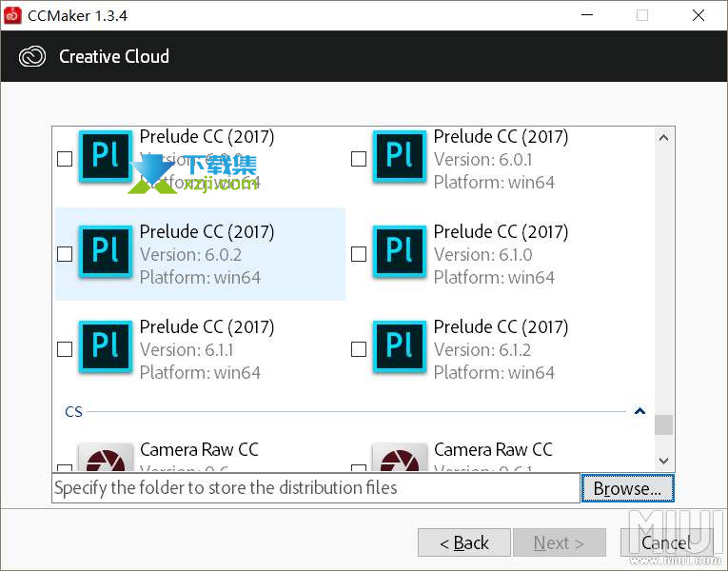728x571 pixels.
Task: Click the scrollbar thumb of the product list
Action: pos(664,424)
